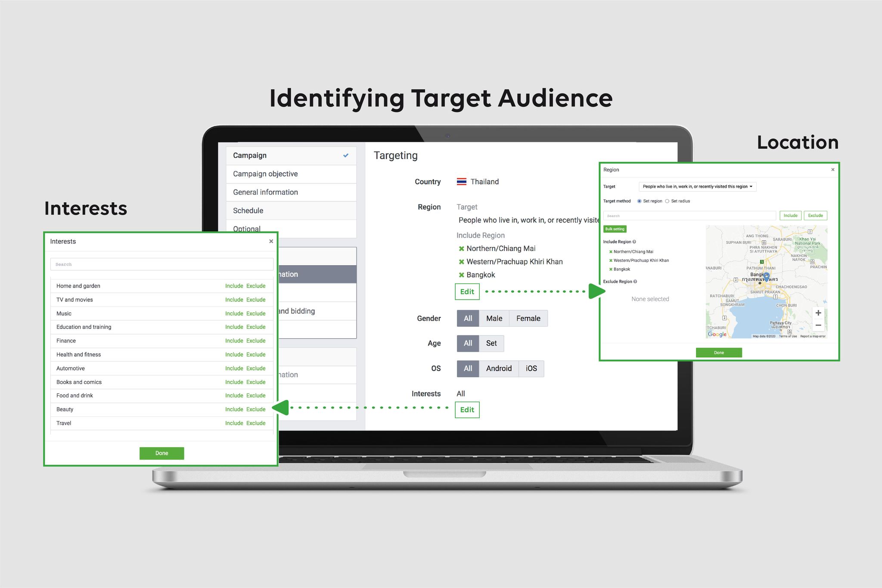Screen dimensions: 882x588
Task: Click the Bangkok map pin marker
Action: pyautogui.click(x=766, y=277)
